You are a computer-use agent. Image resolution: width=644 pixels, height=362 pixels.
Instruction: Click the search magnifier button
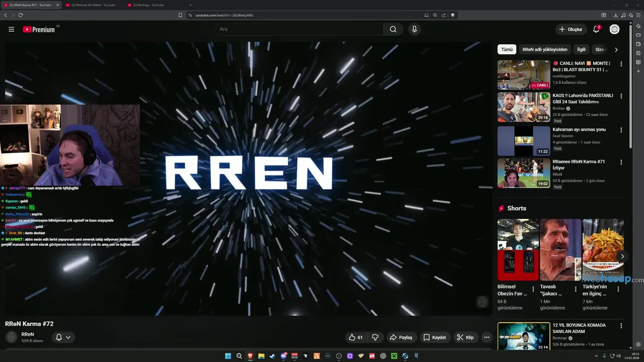click(x=393, y=29)
